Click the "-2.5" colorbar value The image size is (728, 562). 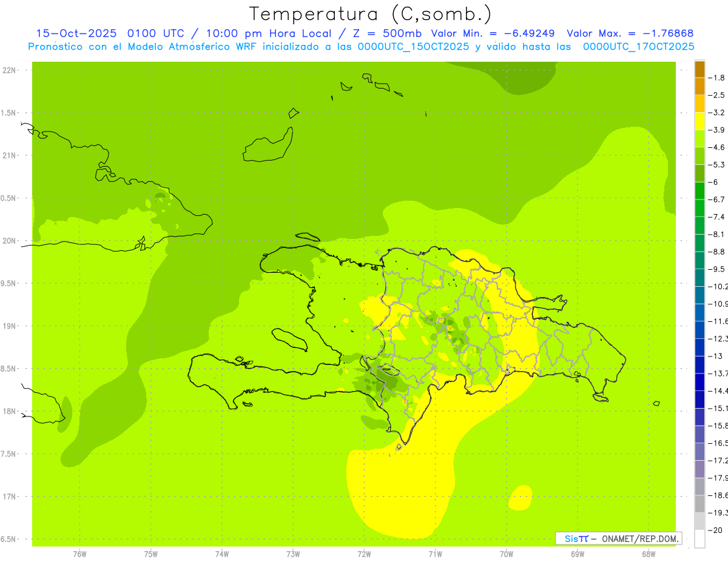click(x=718, y=95)
